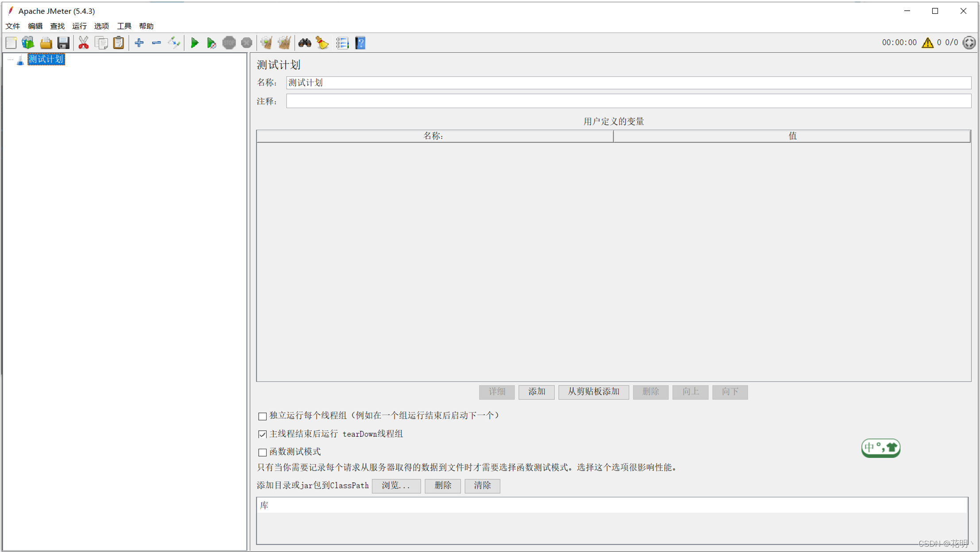The height and width of the screenshot is (552, 980).
Task: Click the Save floppy disk icon
Action: (63, 43)
